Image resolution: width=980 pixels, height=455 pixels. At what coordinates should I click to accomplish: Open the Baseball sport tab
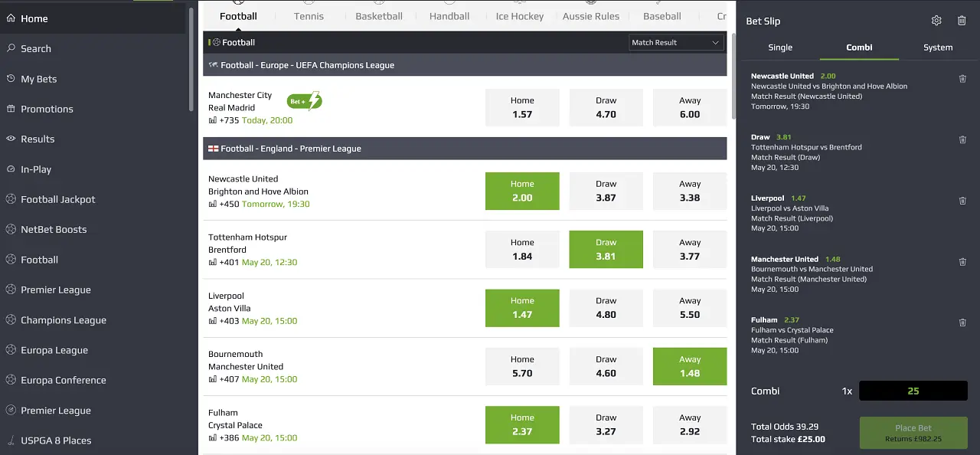click(x=662, y=16)
